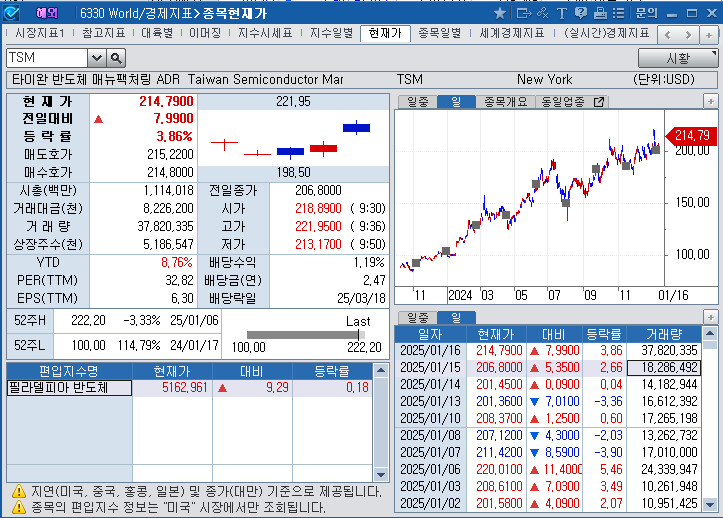Open the 시황 dropdown button
The height and width of the screenshot is (518, 723).
(x=678, y=59)
